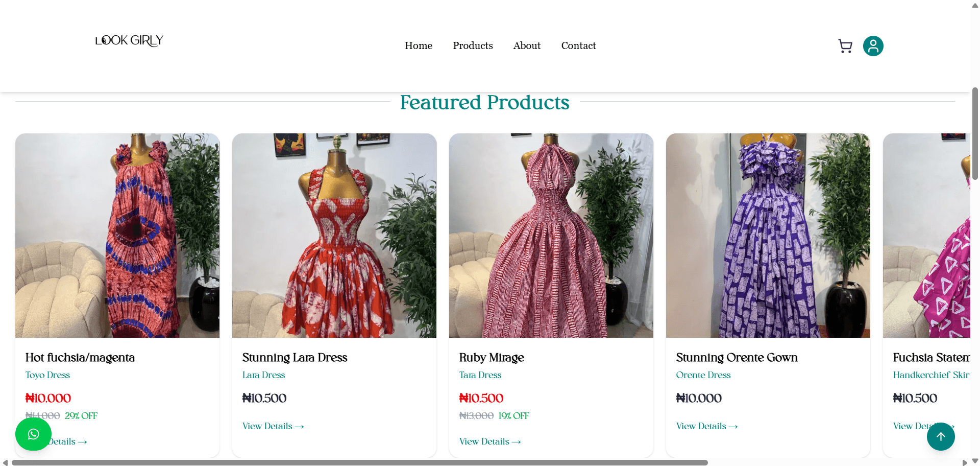Click the horizontal scrollbar thumb
980x466 pixels.
(360, 462)
